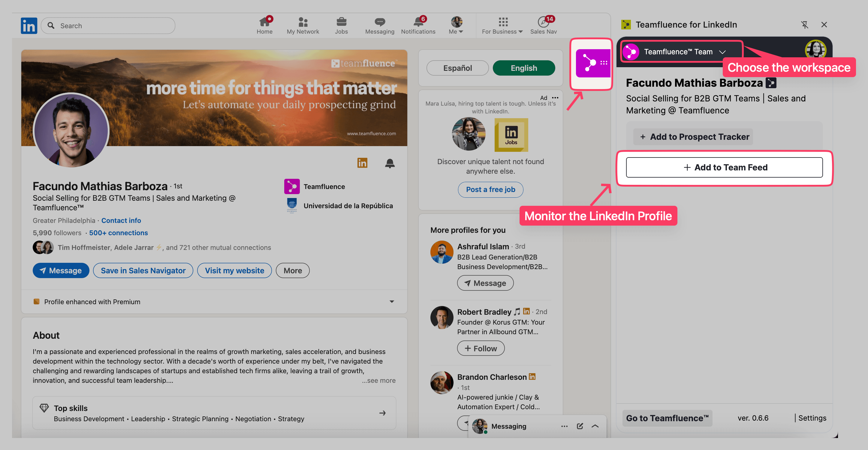The image size is (868, 450).
Task: Open compose new message icon in Messaging bar
Action: pyautogui.click(x=580, y=426)
